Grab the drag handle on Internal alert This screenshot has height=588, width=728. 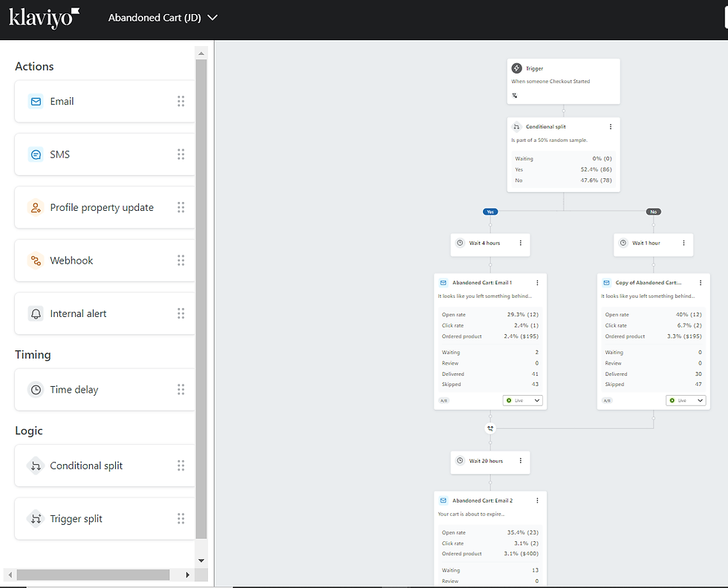[x=181, y=314]
